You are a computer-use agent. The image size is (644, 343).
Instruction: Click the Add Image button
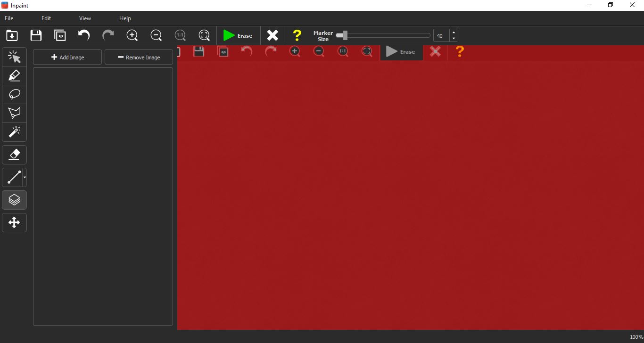point(67,57)
